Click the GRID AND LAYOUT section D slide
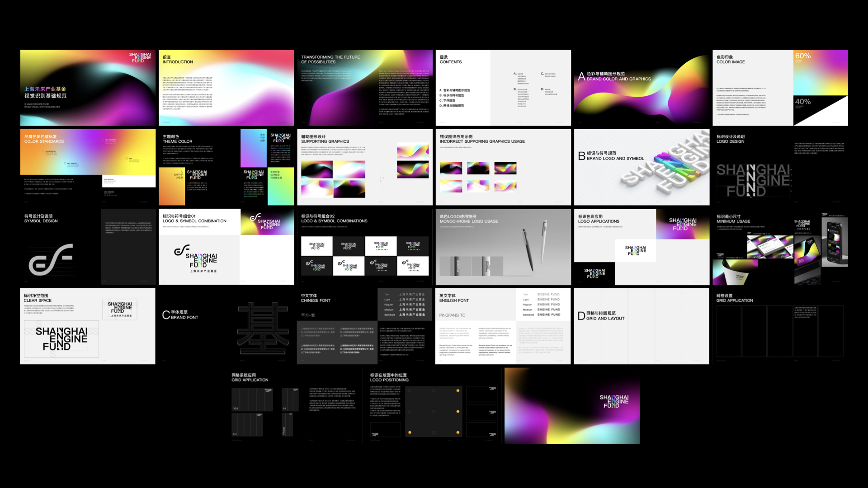 (x=641, y=326)
